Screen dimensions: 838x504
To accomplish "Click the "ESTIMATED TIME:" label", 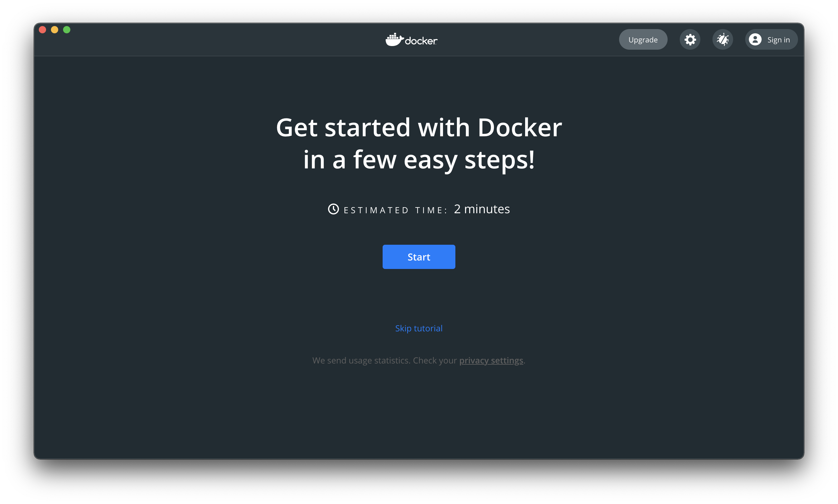I will click(x=395, y=211).
